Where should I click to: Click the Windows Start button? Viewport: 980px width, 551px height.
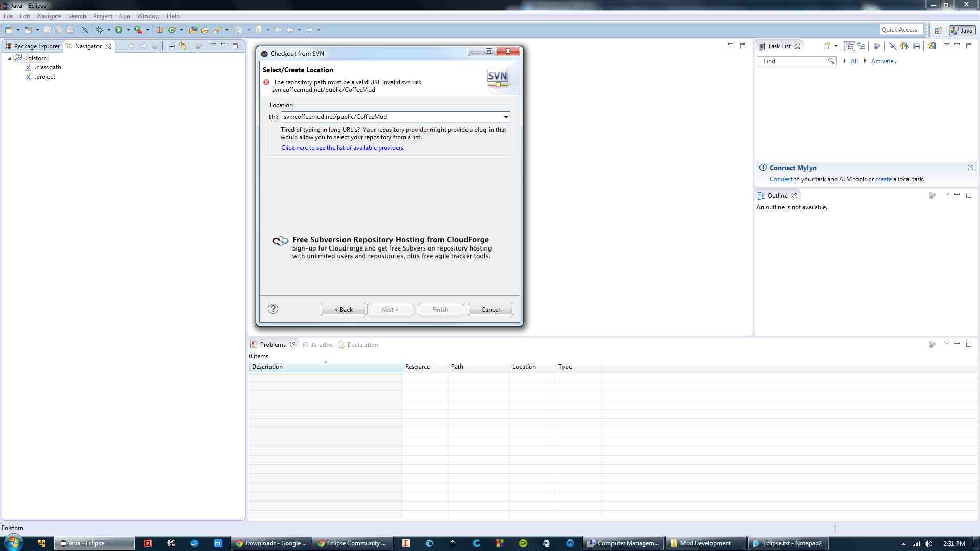point(14,543)
